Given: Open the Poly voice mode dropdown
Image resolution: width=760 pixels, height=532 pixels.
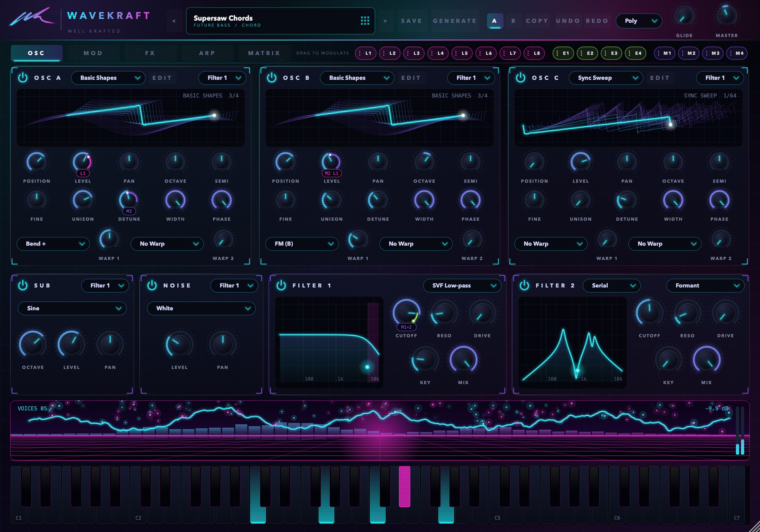Looking at the screenshot, I should pos(638,21).
